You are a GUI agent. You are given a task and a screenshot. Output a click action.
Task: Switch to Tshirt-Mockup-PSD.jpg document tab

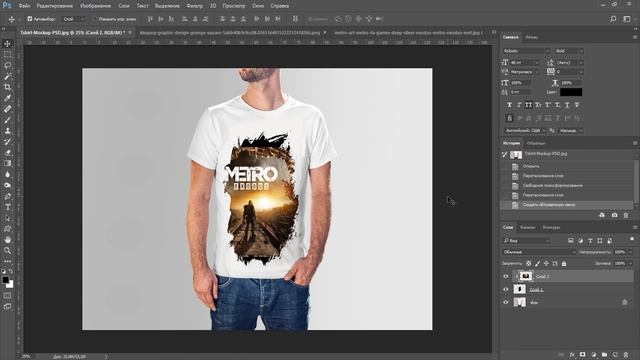73,33
